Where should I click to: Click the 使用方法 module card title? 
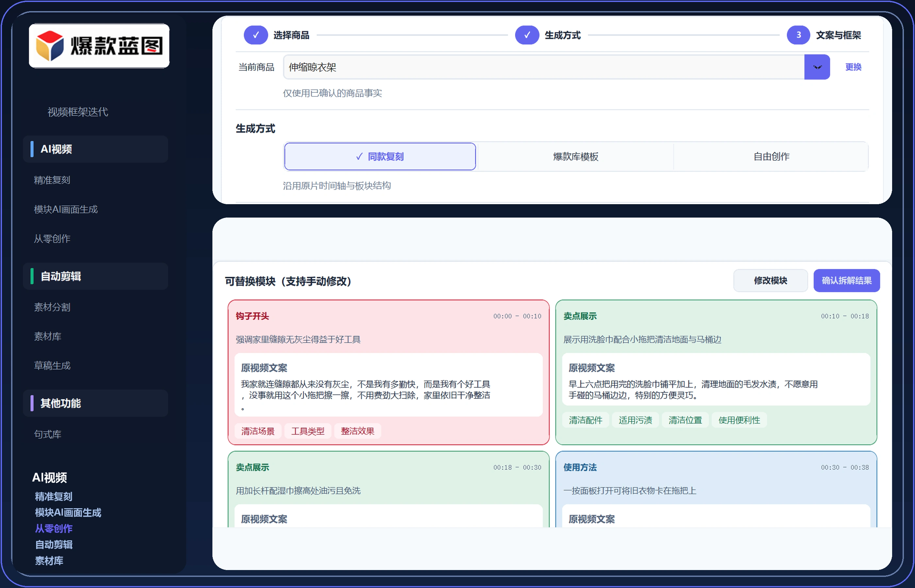click(x=580, y=467)
